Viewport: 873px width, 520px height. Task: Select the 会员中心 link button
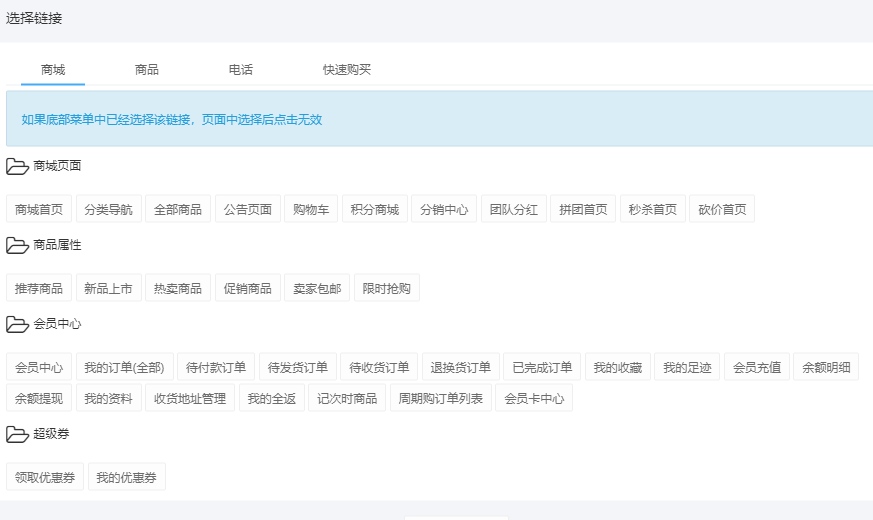tap(39, 367)
